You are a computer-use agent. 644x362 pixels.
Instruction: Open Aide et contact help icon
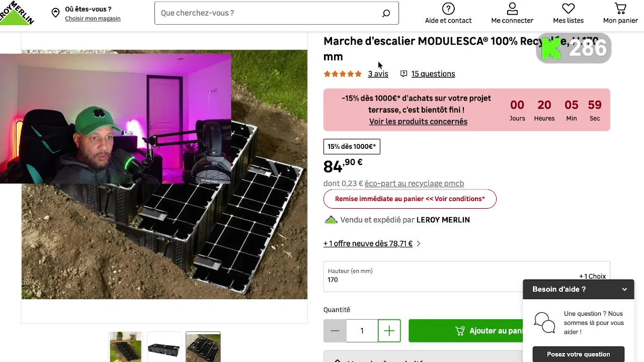click(448, 9)
